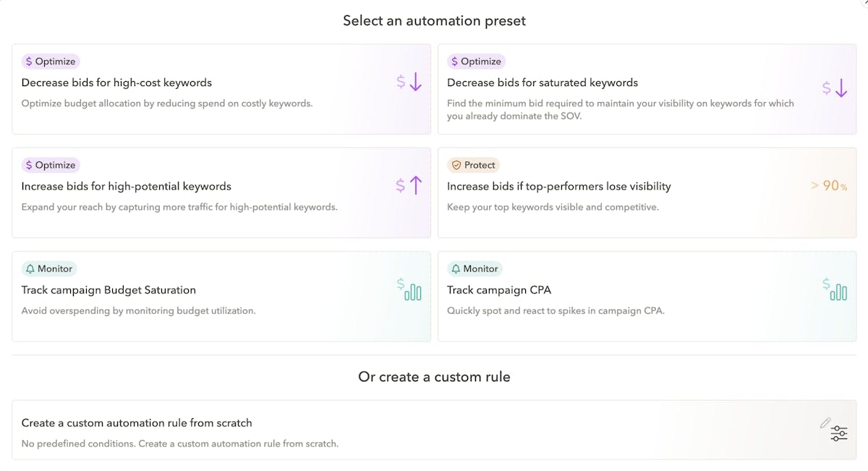Click the Optimize badge on high-potential keywords card
Screen dimensions: 868x471
[x=50, y=165]
